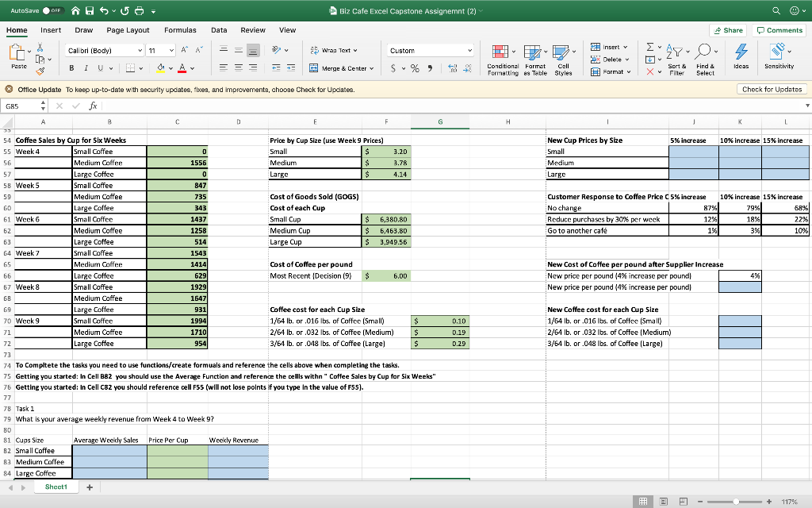This screenshot has height=508, width=812.
Task: Open the Wrap Text dropdown arrow
Action: click(355, 50)
